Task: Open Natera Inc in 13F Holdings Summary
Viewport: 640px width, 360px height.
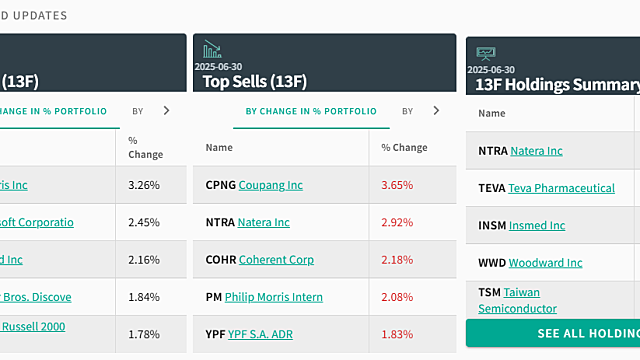Action: pos(536,151)
